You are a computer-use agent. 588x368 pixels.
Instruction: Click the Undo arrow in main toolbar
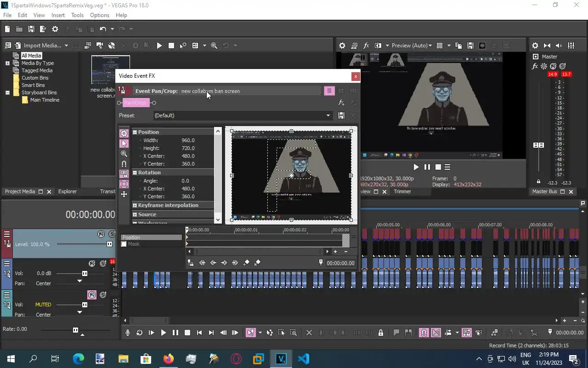(103, 29)
